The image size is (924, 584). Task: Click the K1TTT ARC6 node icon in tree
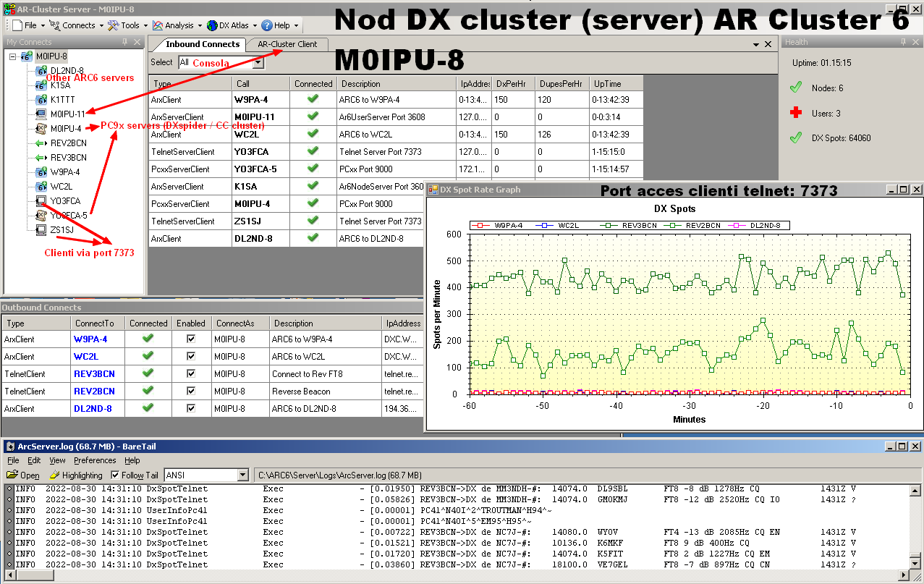point(41,99)
